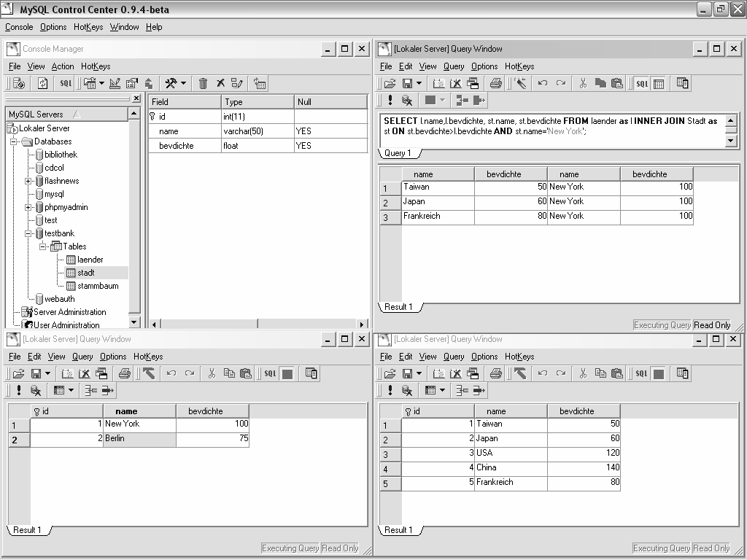Click the paste icon in bottom-right Query Window

coord(617,373)
